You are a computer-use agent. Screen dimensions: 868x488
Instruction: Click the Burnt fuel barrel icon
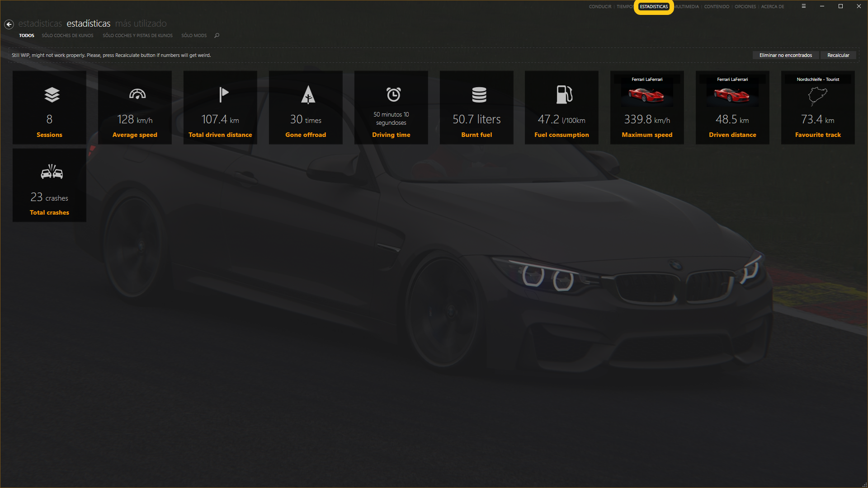[x=479, y=95]
